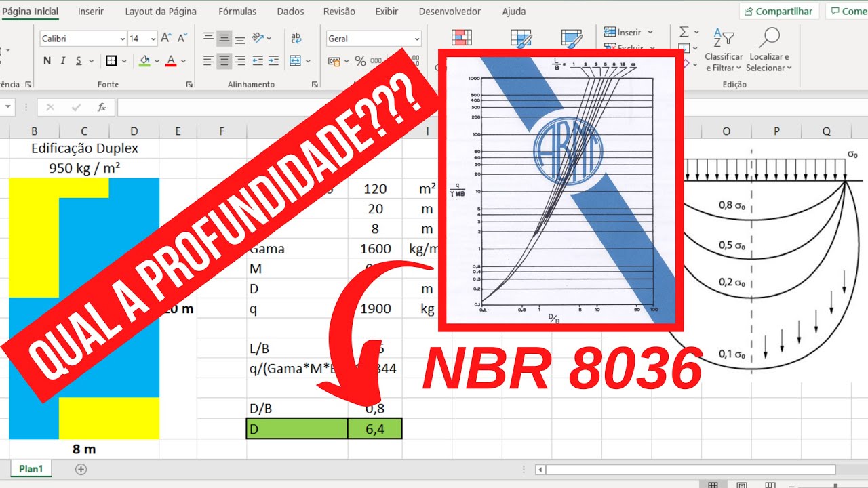This screenshot has width=868, height=488.
Task: Click Inserir cells button
Action: pos(628,32)
